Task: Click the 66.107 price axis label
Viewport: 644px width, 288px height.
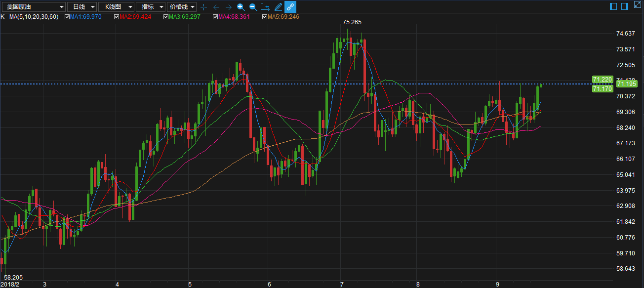Action: coord(626,159)
